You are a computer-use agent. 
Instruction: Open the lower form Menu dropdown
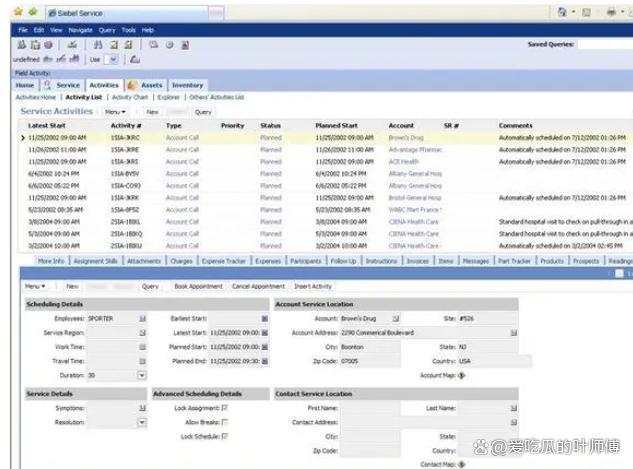[35, 286]
